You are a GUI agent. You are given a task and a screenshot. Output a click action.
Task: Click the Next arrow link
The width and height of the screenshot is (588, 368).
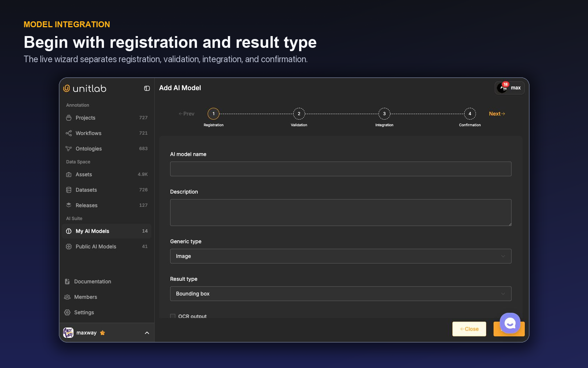pyautogui.click(x=497, y=114)
